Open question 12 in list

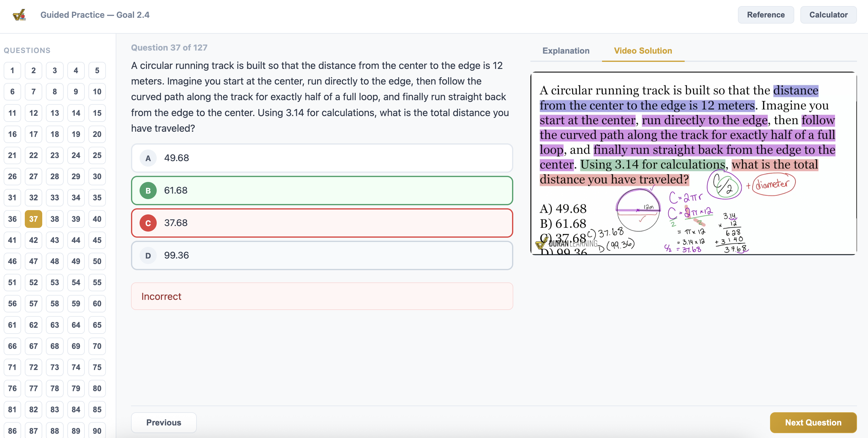click(x=33, y=113)
